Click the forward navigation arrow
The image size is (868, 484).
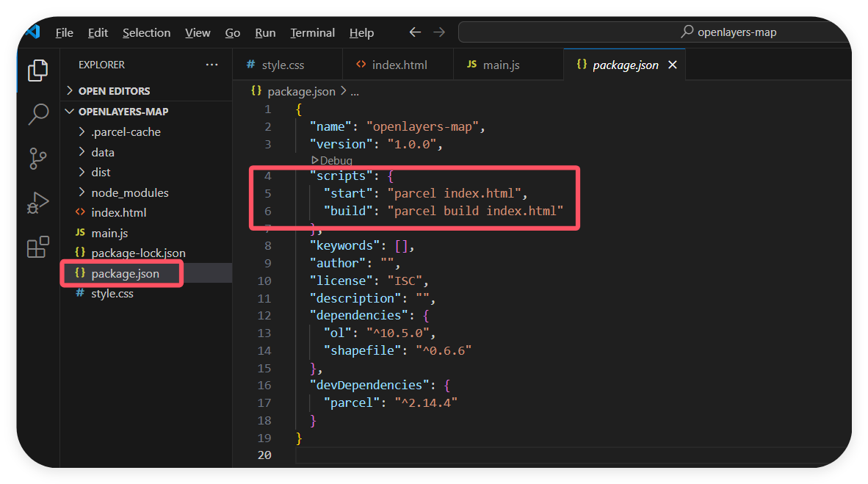click(439, 32)
